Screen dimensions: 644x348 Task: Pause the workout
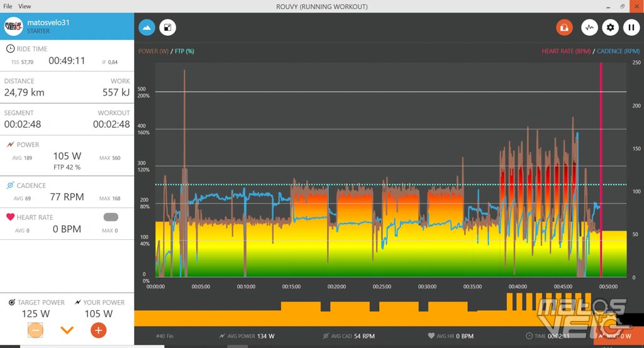631,28
